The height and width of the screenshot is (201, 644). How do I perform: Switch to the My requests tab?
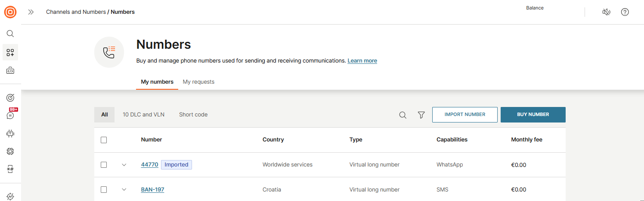click(198, 82)
